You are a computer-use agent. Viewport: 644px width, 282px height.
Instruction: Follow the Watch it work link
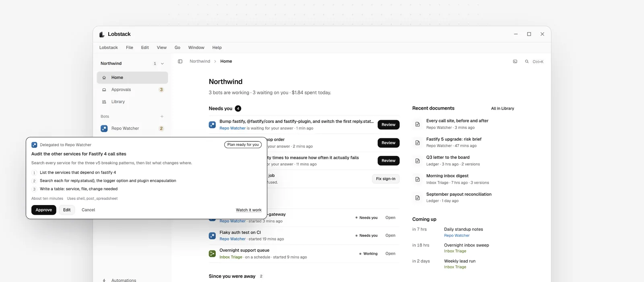click(x=249, y=210)
